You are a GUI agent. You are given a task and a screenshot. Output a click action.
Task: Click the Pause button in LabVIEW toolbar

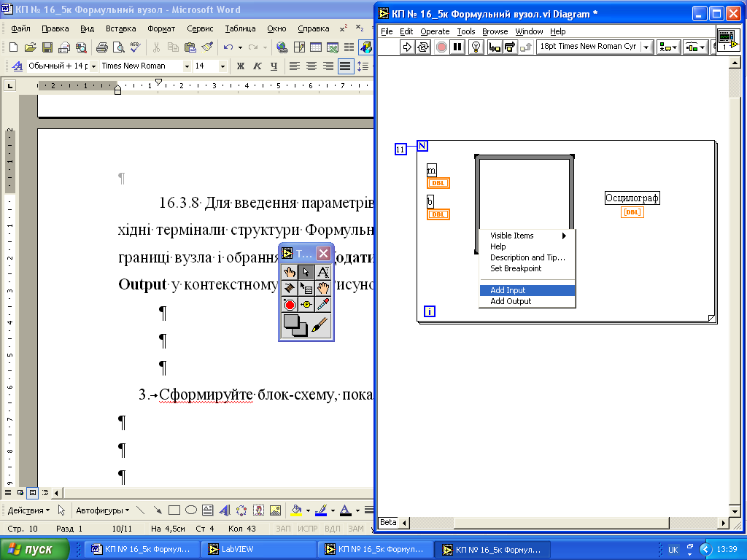457,47
